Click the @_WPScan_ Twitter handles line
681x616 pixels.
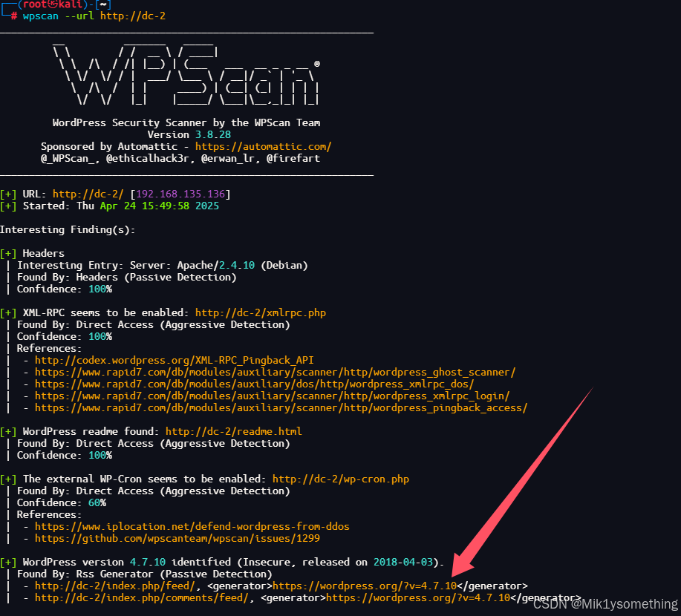(x=180, y=158)
